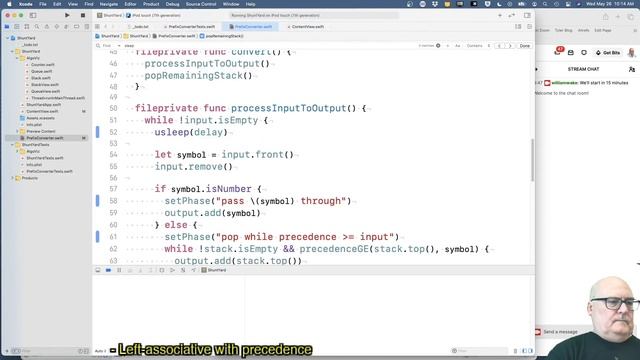
Task: Expand the Preview Content folder
Action: pyautogui.click(x=17, y=131)
